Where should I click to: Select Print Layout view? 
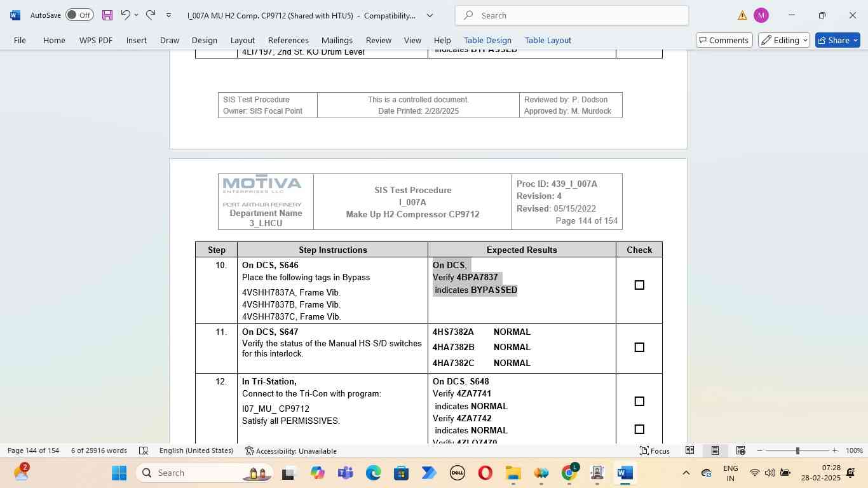(715, 451)
